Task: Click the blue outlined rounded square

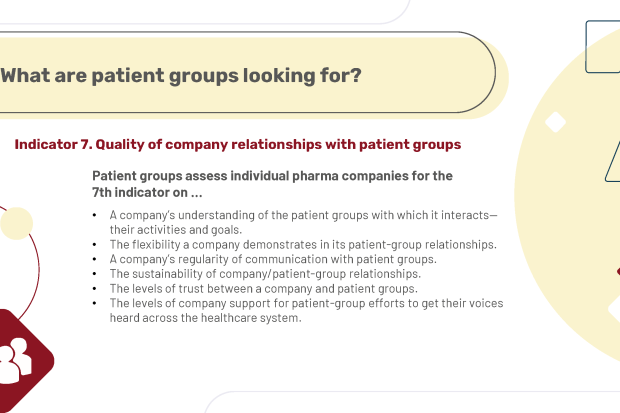Action: point(603,47)
